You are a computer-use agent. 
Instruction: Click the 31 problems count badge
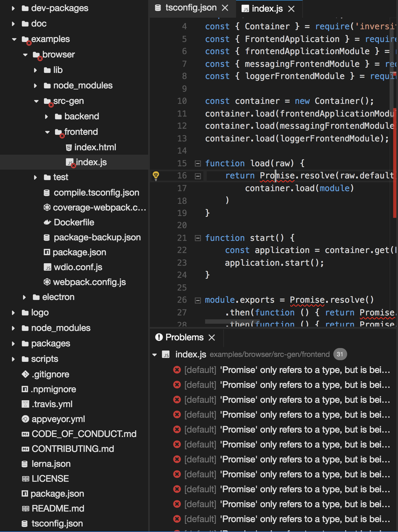340,354
